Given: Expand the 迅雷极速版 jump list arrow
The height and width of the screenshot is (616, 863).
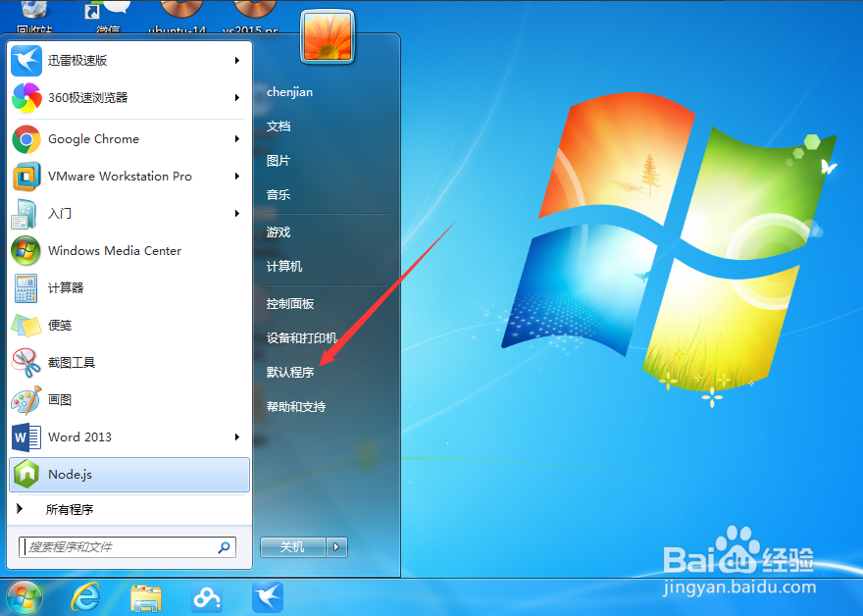Looking at the screenshot, I should 237,61.
